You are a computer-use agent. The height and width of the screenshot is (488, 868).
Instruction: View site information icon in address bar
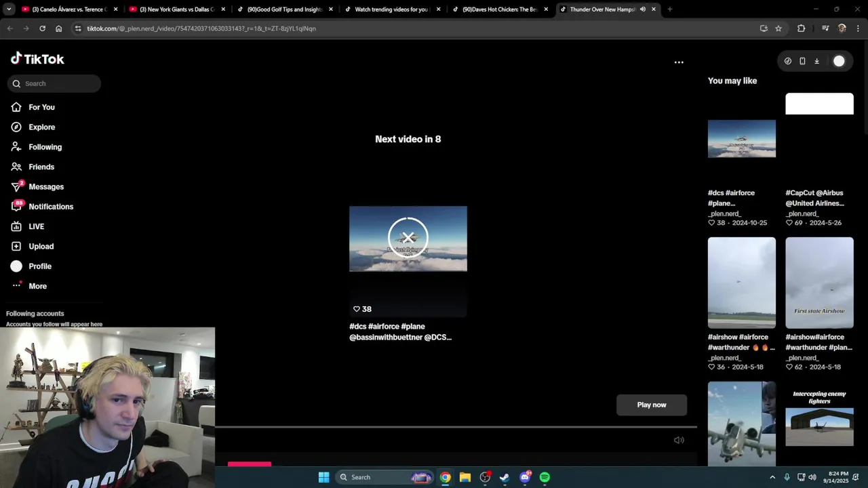point(78,28)
